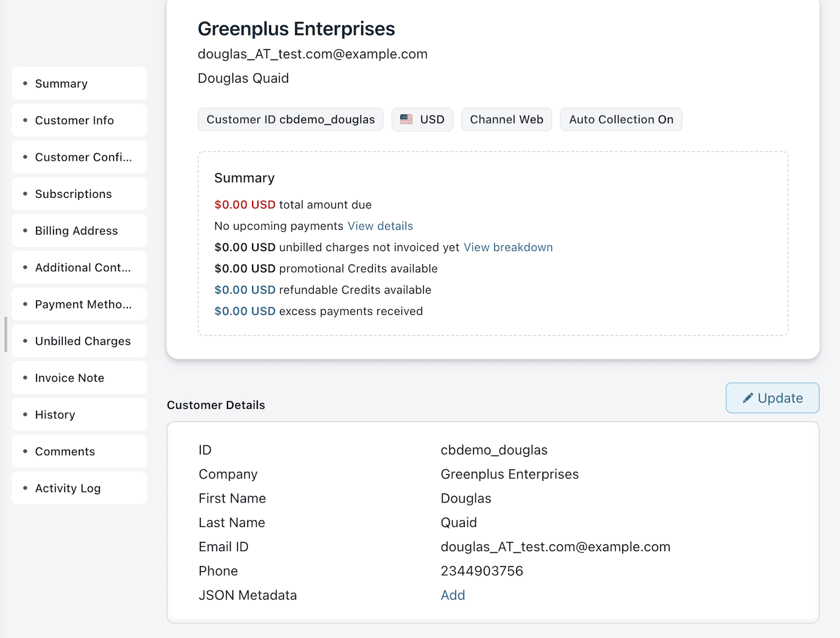Click the bullet beside Activity Log
This screenshot has height=638, width=840.
click(25, 488)
